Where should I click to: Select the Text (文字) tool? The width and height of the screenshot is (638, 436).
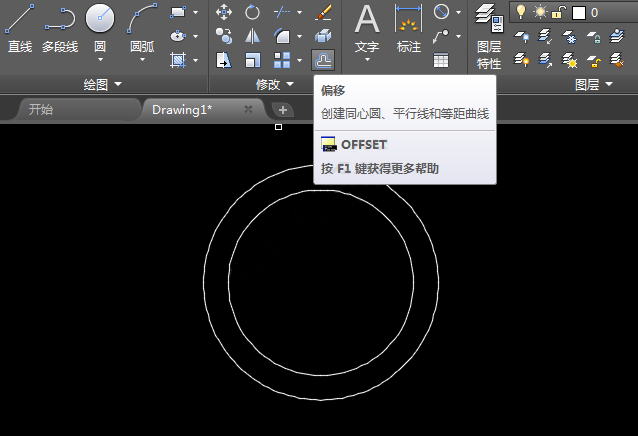tap(367, 28)
